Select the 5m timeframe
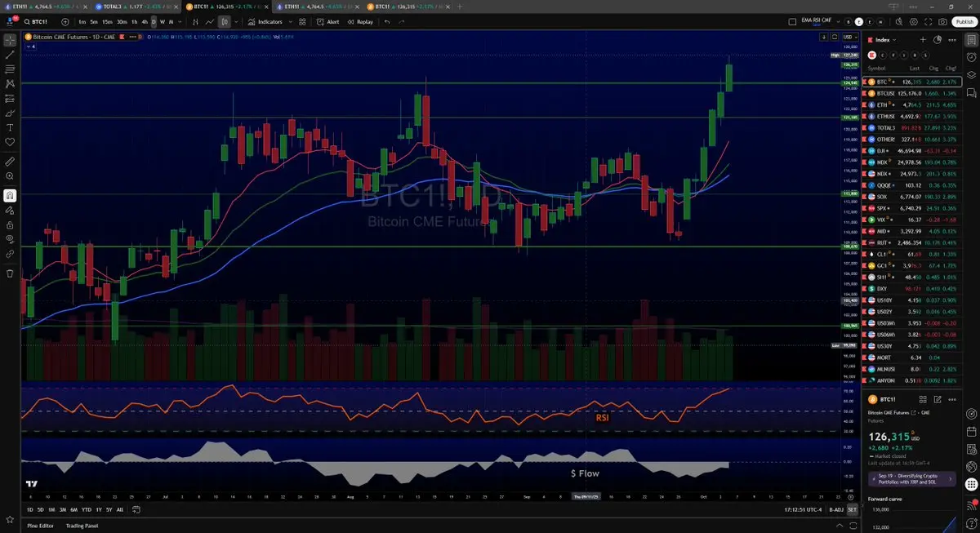The height and width of the screenshot is (533, 980). click(94, 22)
